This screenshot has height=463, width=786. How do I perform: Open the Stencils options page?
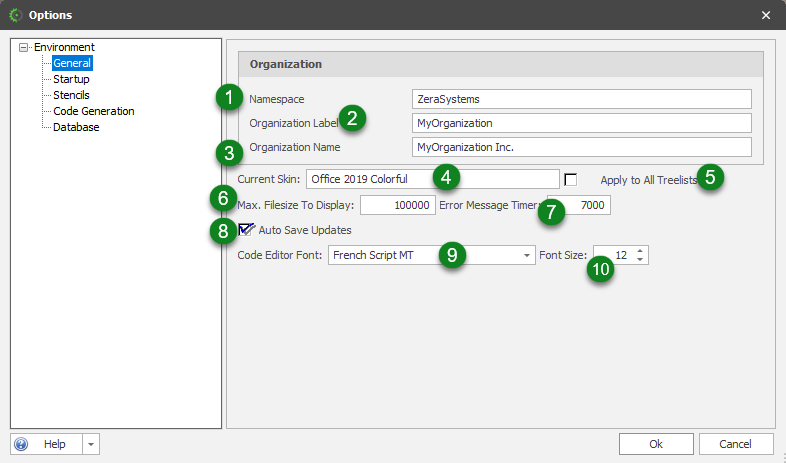[x=71, y=95]
